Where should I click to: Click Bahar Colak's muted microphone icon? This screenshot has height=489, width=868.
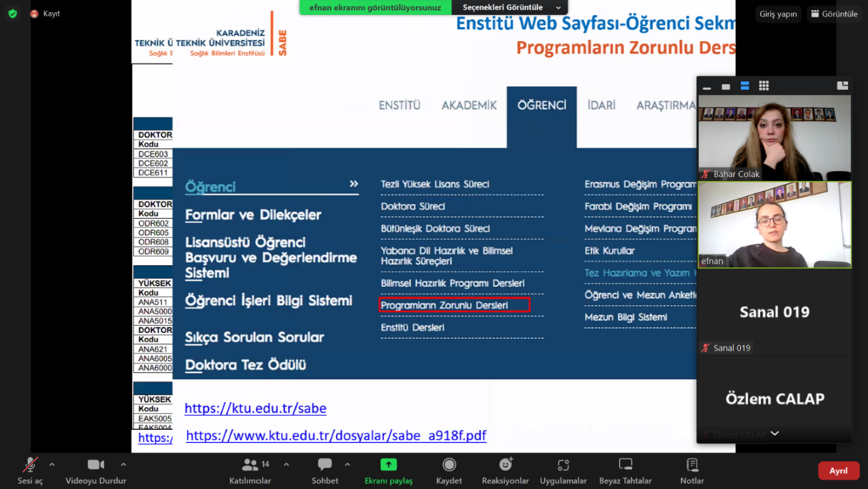click(x=706, y=174)
